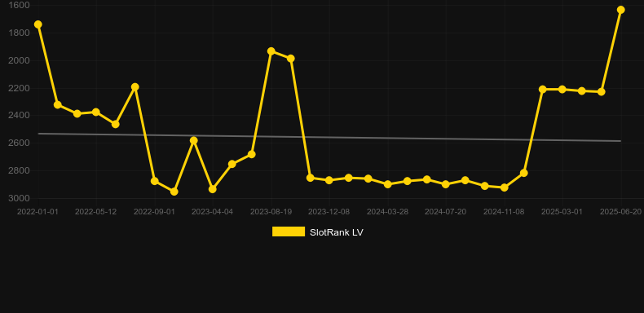
Task: Select the last data point at 2025-06-20
Action: [620, 10]
